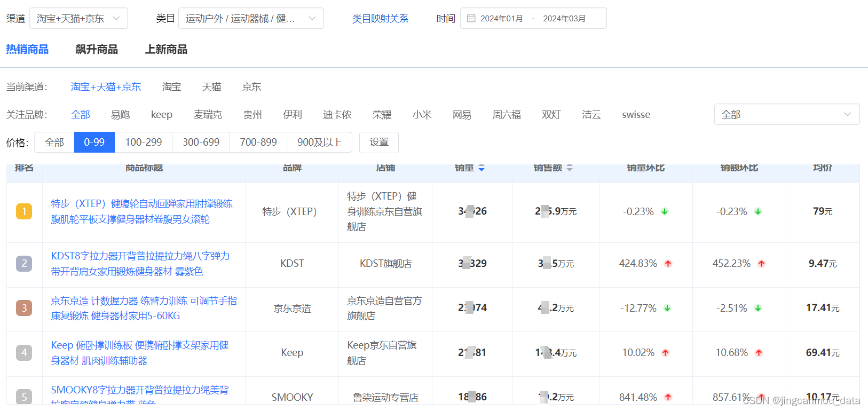Screen dimensions: 868x411
Task: Click the up arrow beside 10.68%
Action: (759, 353)
